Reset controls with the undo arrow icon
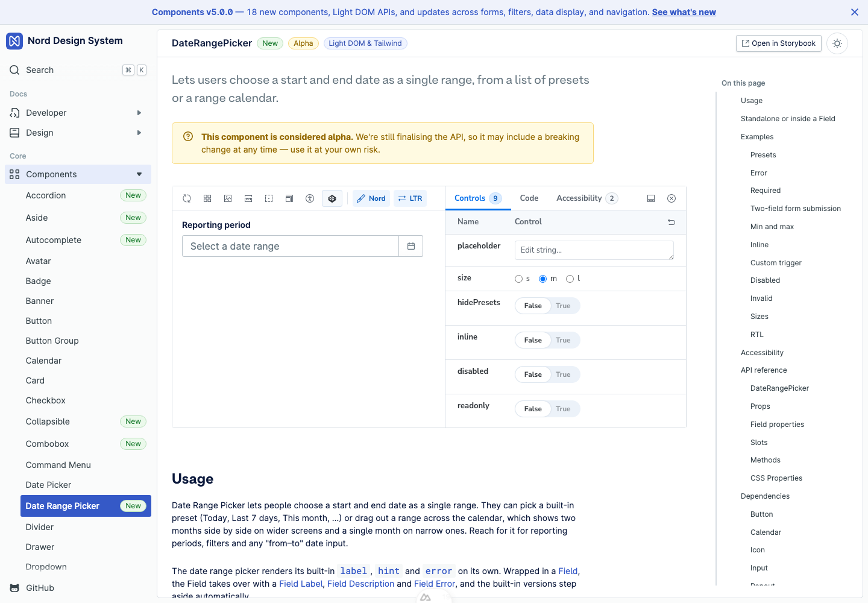The image size is (868, 603). [x=671, y=222]
